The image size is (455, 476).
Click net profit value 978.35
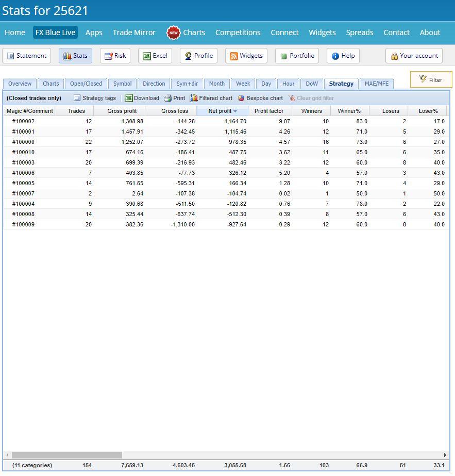tap(238, 142)
